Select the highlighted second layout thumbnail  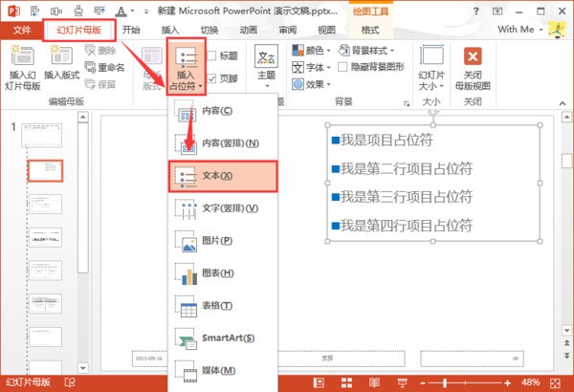(x=45, y=170)
